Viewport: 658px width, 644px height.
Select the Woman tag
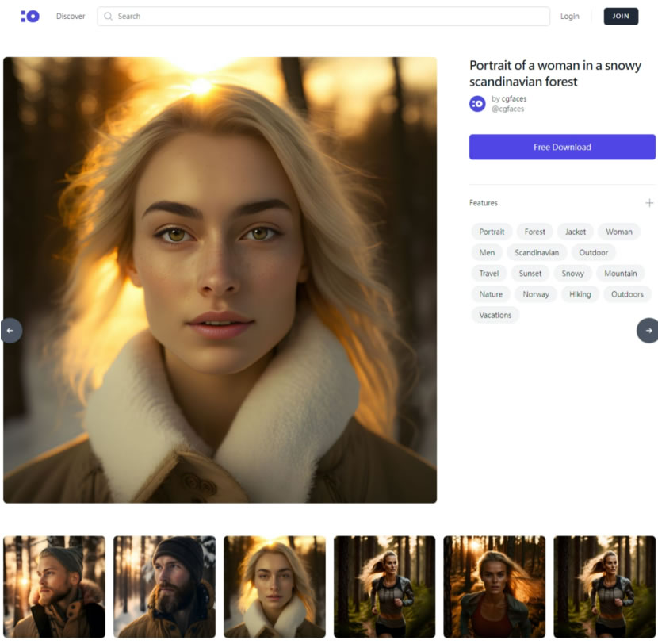point(618,232)
